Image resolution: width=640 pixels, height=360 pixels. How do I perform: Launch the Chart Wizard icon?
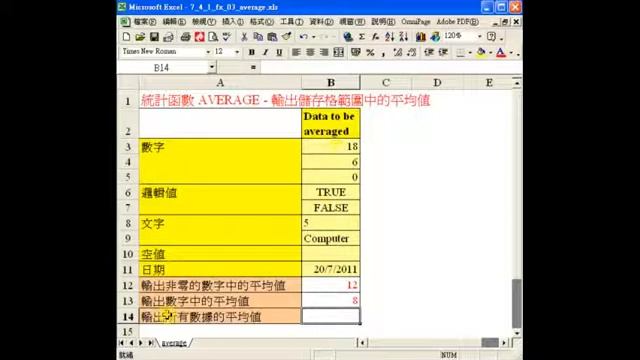pos(421,37)
